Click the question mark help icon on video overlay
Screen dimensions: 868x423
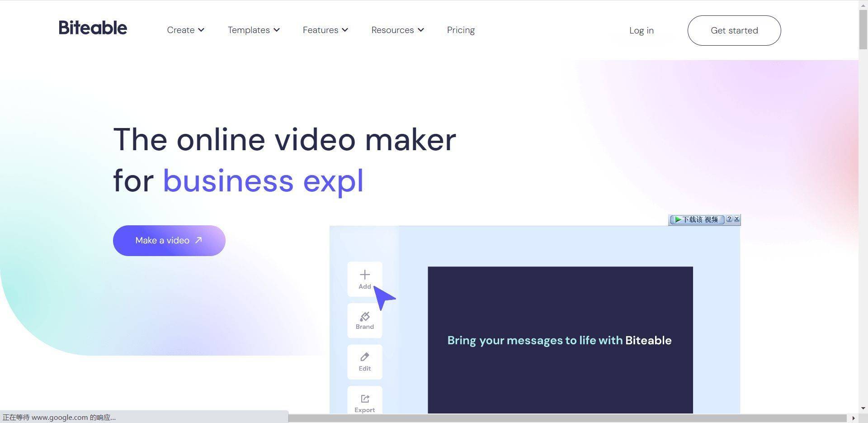tap(729, 219)
